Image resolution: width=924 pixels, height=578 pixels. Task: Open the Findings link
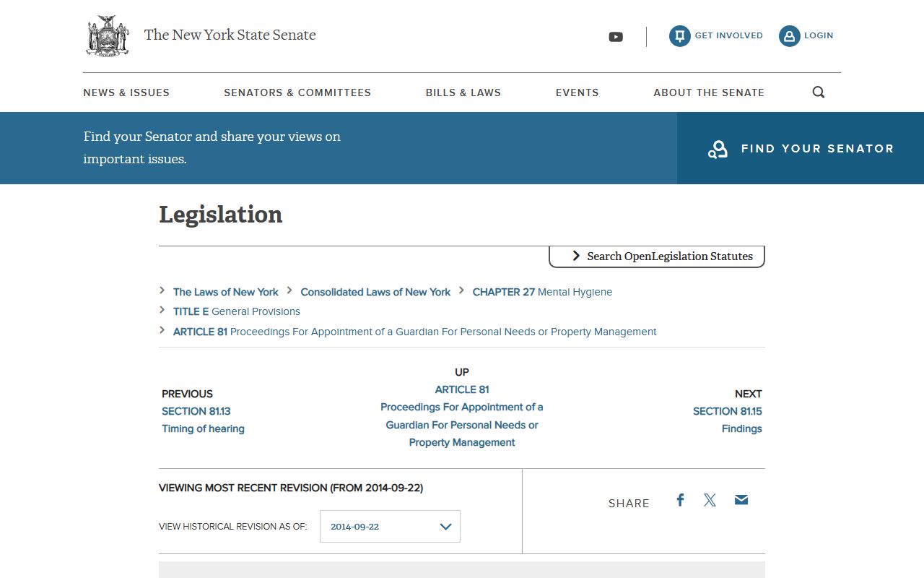pos(742,428)
